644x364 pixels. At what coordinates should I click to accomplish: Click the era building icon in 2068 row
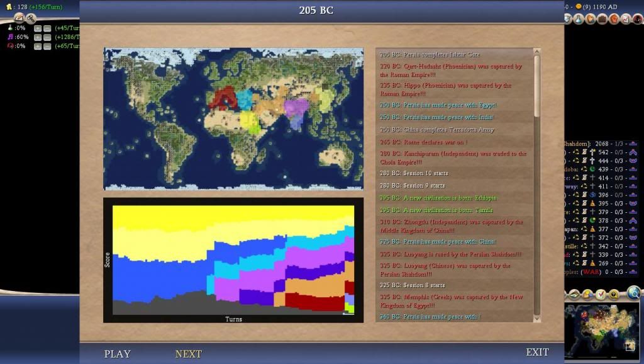[x=633, y=144]
